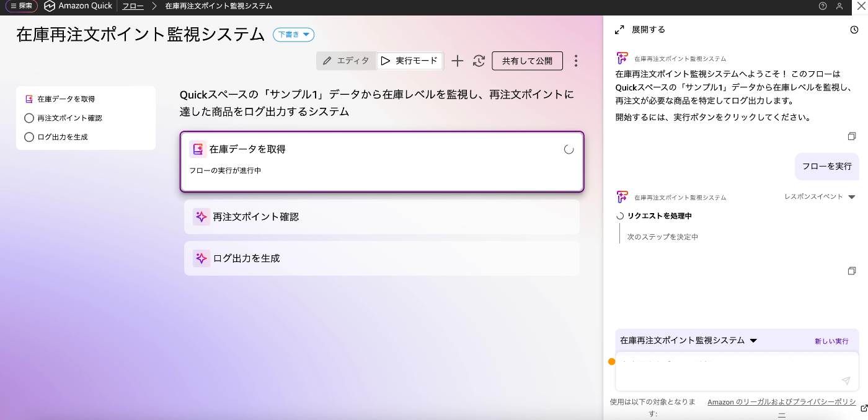Click the send message paper-plane icon
868x420 pixels.
(x=846, y=381)
